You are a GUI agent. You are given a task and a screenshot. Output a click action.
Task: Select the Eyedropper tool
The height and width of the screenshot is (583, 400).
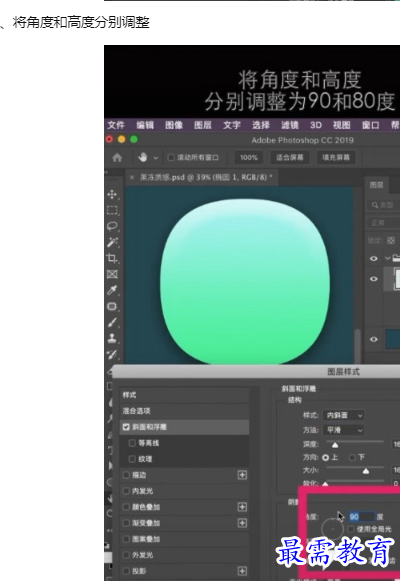click(112, 290)
